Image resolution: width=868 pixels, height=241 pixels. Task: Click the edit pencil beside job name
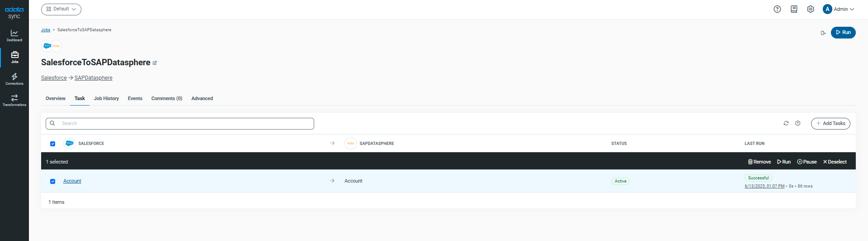tap(155, 63)
